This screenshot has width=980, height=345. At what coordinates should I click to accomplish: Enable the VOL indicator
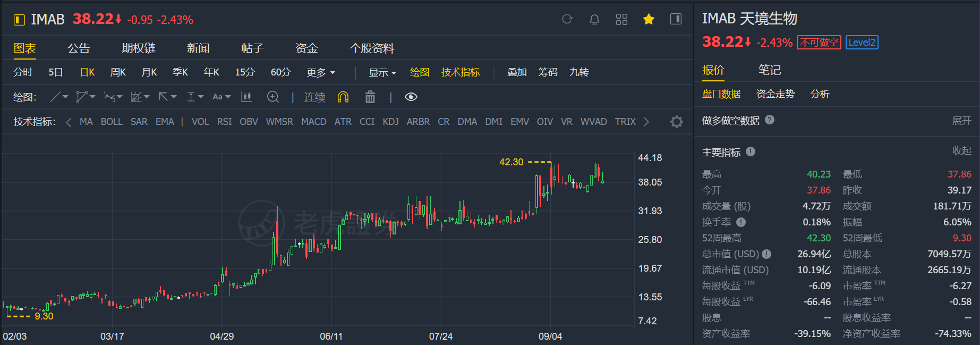tap(200, 122)
